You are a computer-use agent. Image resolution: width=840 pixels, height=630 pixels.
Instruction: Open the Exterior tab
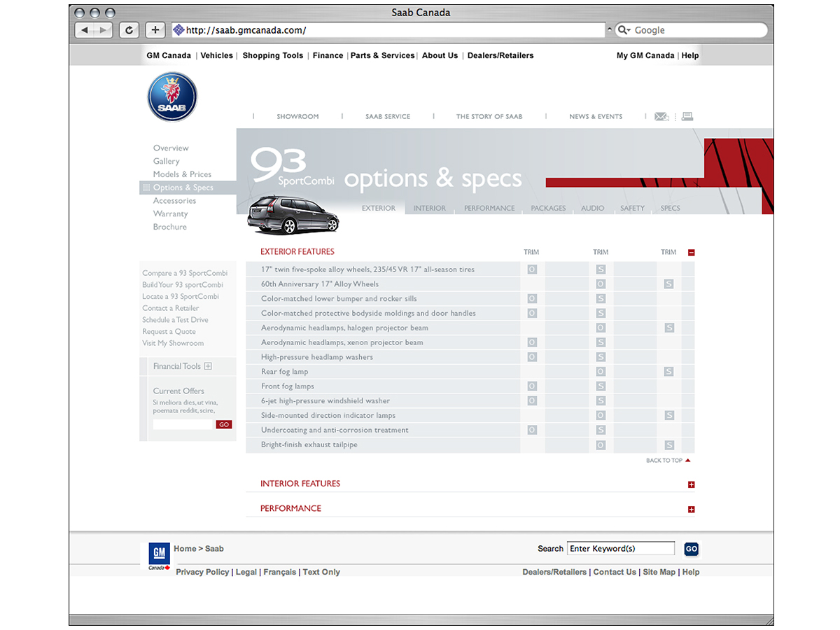pyautogui.click(x=379, y=208)
